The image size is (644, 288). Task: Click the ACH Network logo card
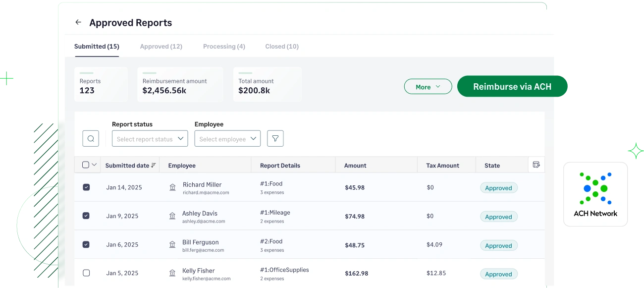[595, 194]
